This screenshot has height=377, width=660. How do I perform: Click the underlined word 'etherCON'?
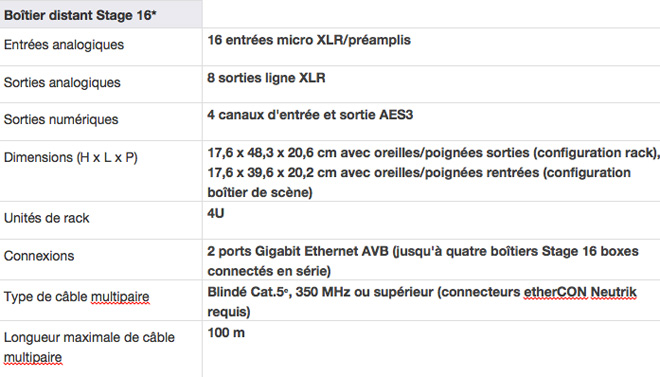(x=554, y=292)
